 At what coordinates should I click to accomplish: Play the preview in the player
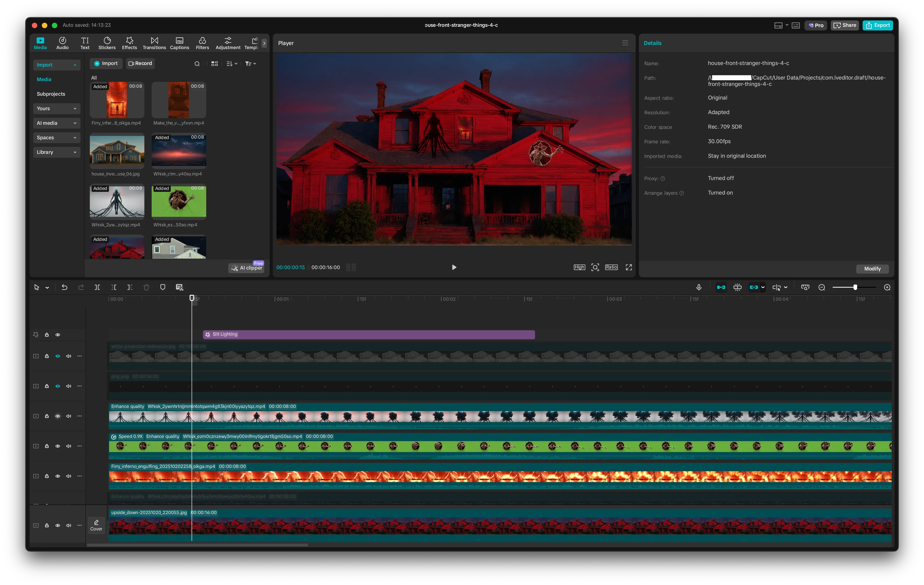(454, 267)
